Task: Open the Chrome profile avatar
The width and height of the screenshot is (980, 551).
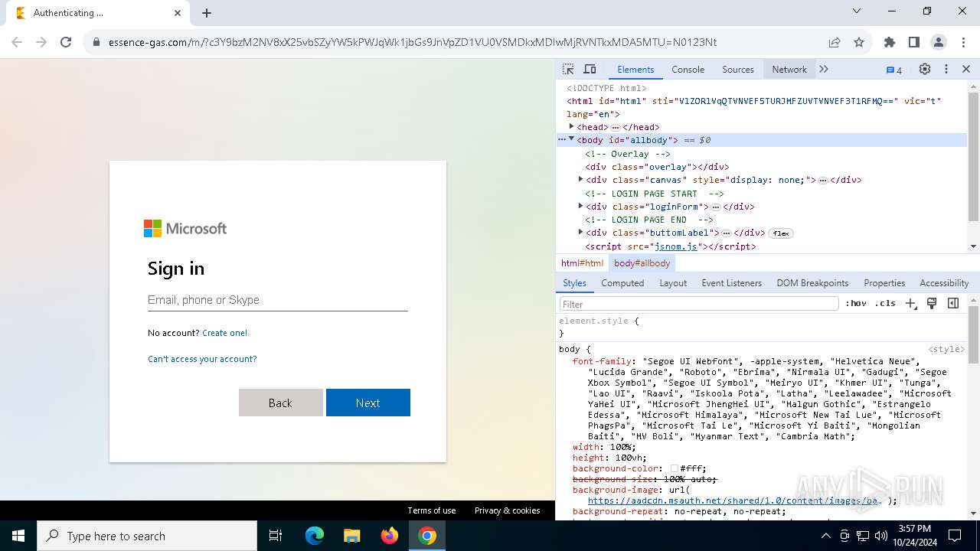Action: pos(939,42)
